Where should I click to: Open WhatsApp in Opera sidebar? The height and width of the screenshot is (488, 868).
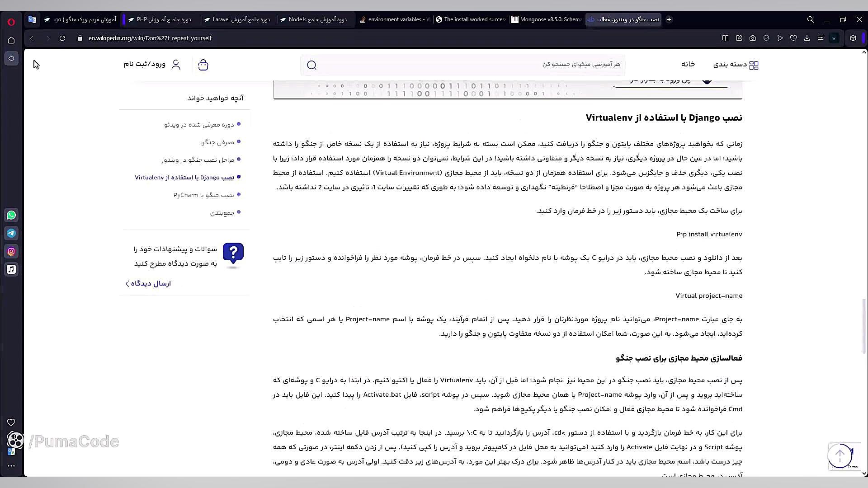point(11,215)
